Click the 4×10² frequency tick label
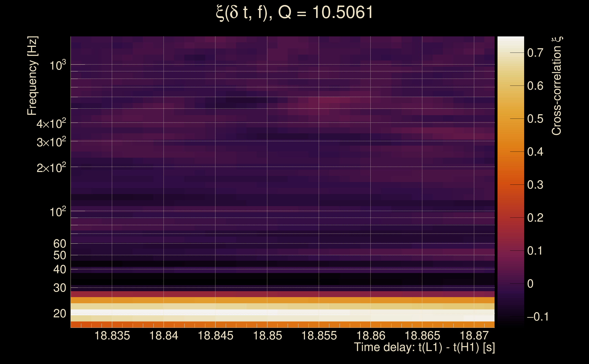 (x=51, y=124)
